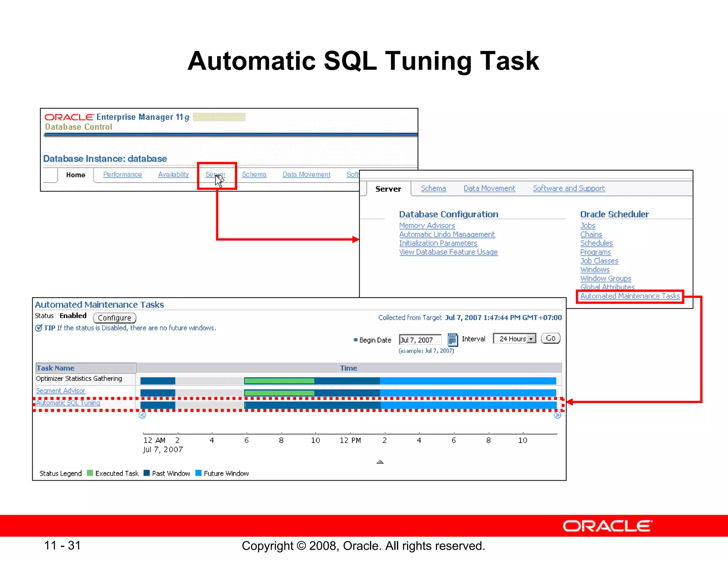
Task: Click the Configure button
Action: tap(114, 318)
